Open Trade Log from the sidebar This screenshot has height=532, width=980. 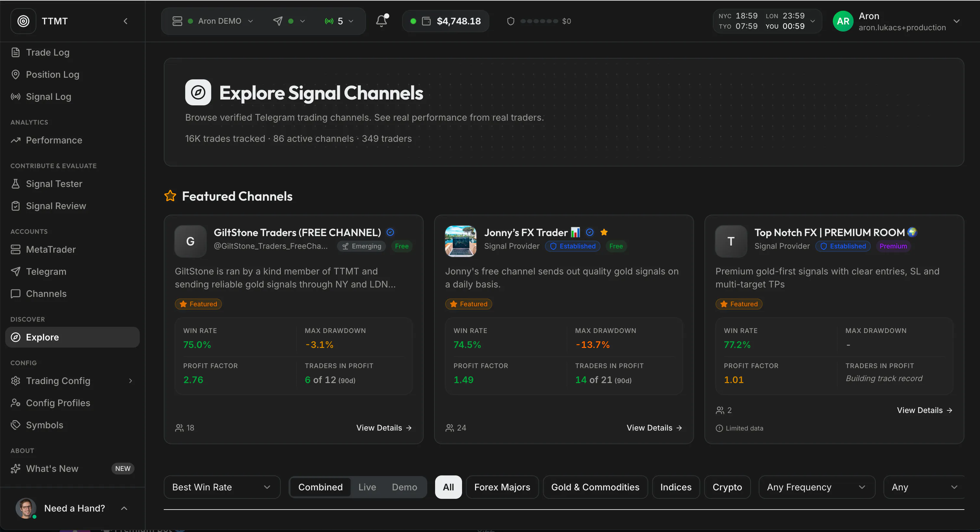click(47, 52)
